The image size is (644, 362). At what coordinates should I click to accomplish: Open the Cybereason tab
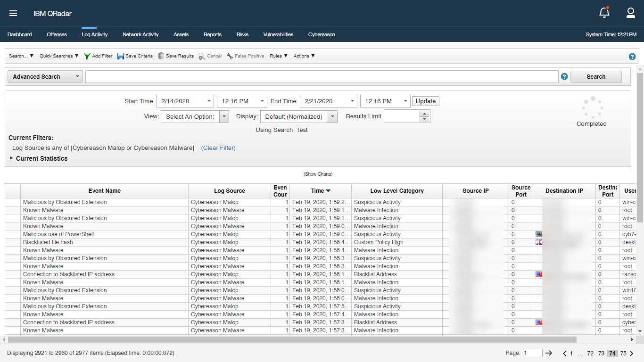(x=322, y=34)
